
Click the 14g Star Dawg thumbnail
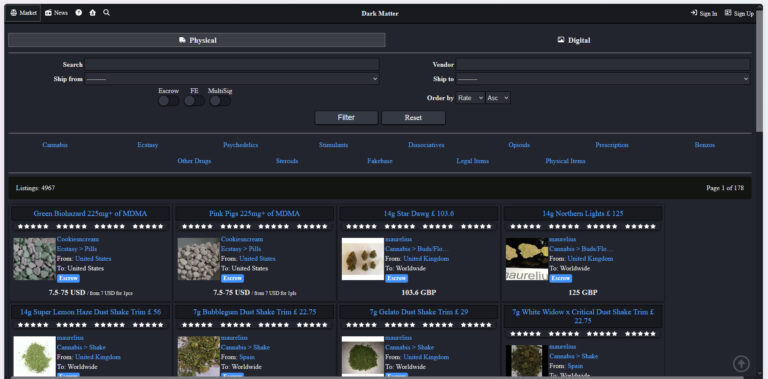click(363, 259)
